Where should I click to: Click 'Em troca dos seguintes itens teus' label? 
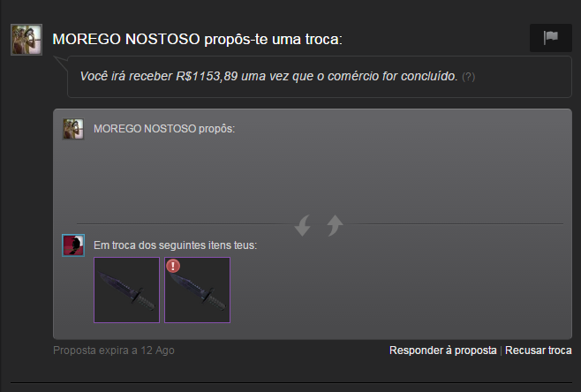tap(175, 245)
